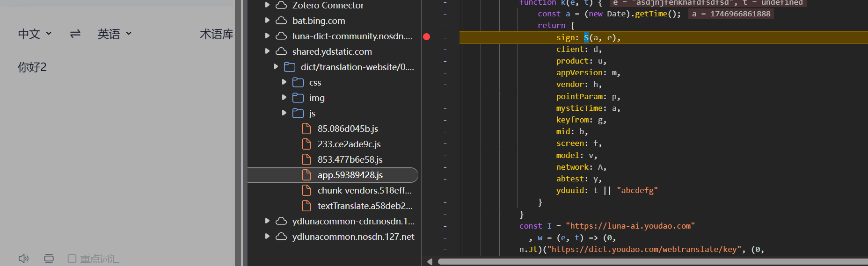Image resolution: width=868 pixels, height=266 pixels.
Task: Open the 中文 source language dropdown
Action: (35, 34)
